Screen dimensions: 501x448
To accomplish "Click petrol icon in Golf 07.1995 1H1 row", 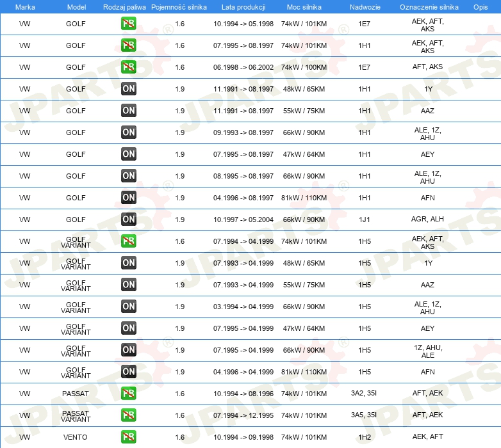I will tap(128, 45).
